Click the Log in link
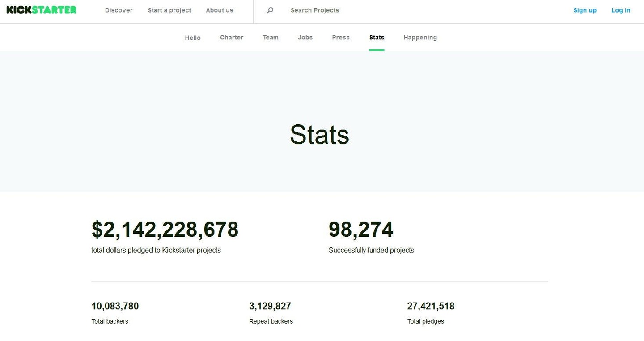This screenshot has width=644, height=341. (x=621, y=10)
